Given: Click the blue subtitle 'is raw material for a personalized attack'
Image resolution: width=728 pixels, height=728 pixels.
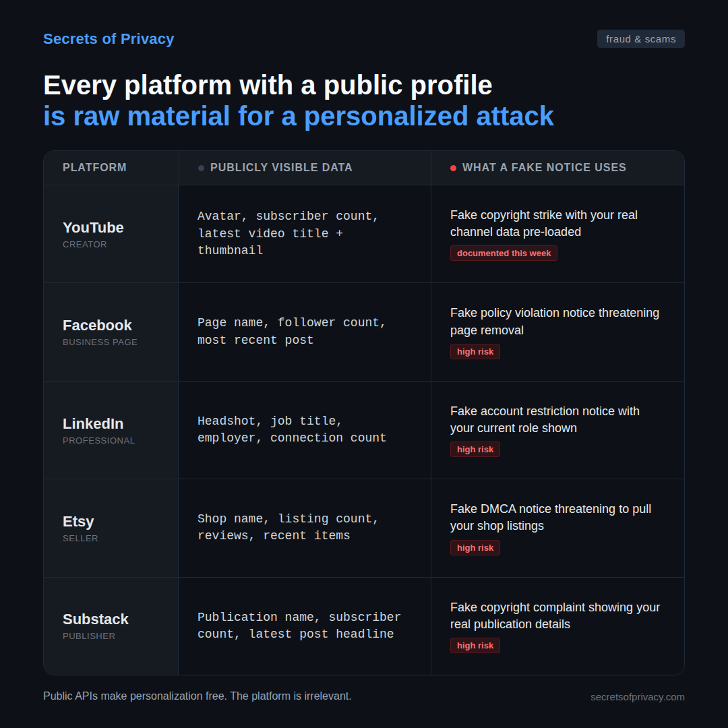Looking at the screenshot, I should click(x=299, y=116).
